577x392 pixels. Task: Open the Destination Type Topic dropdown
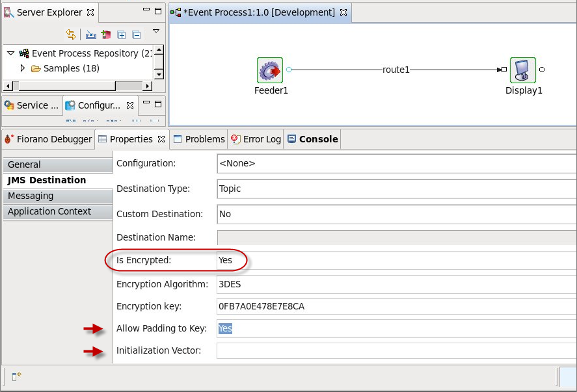(x=397, y=189)
